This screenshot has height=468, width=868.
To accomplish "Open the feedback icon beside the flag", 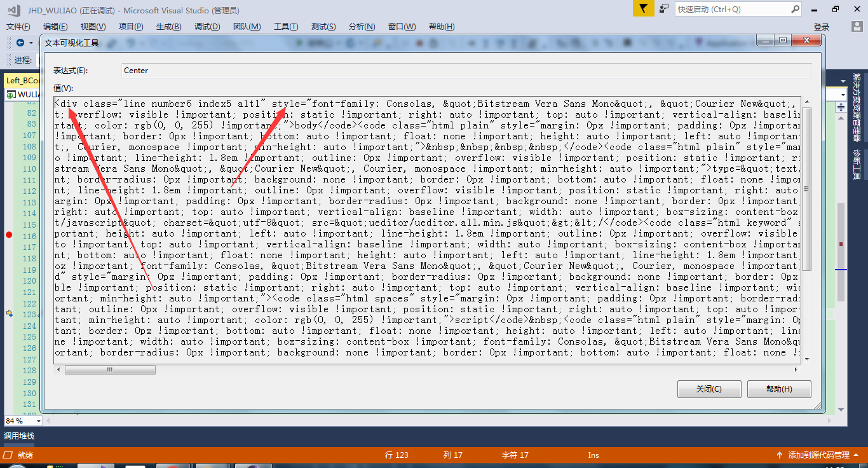I will pyautogui.click(x=664, y=8).
